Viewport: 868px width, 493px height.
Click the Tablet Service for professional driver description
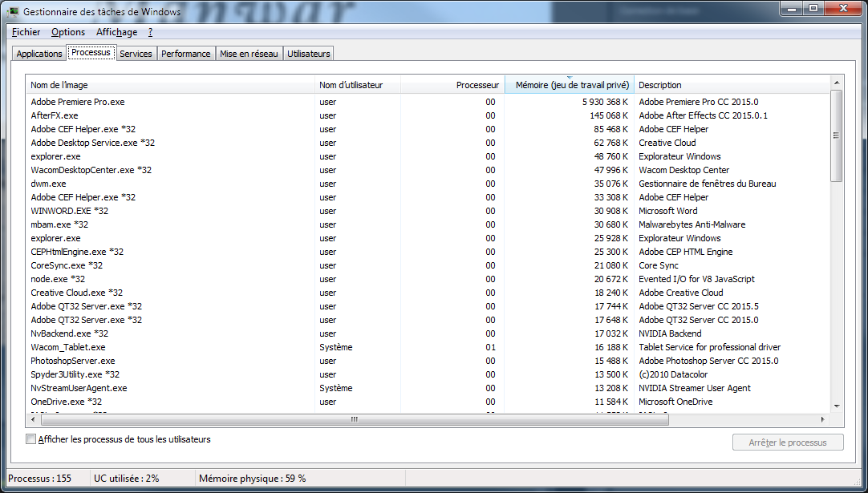pyautogui.click(x=710, y=347)
